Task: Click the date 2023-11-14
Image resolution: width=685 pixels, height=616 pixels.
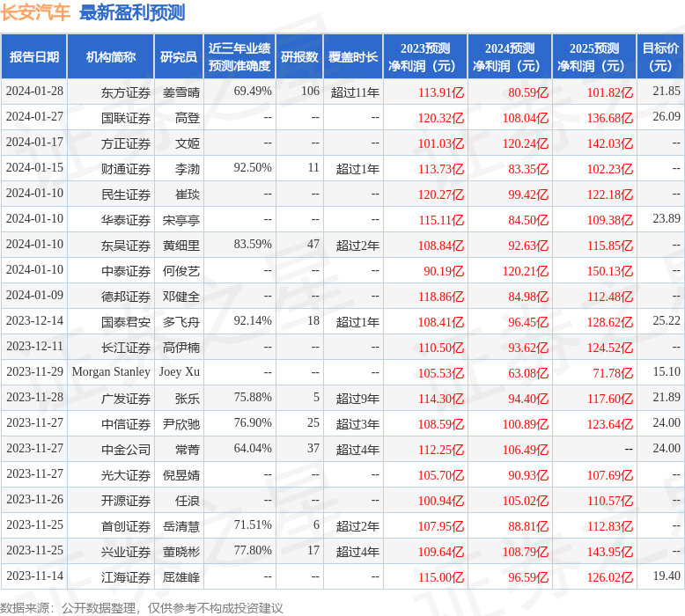Action: pyautogui.click(x=34, y=576)
